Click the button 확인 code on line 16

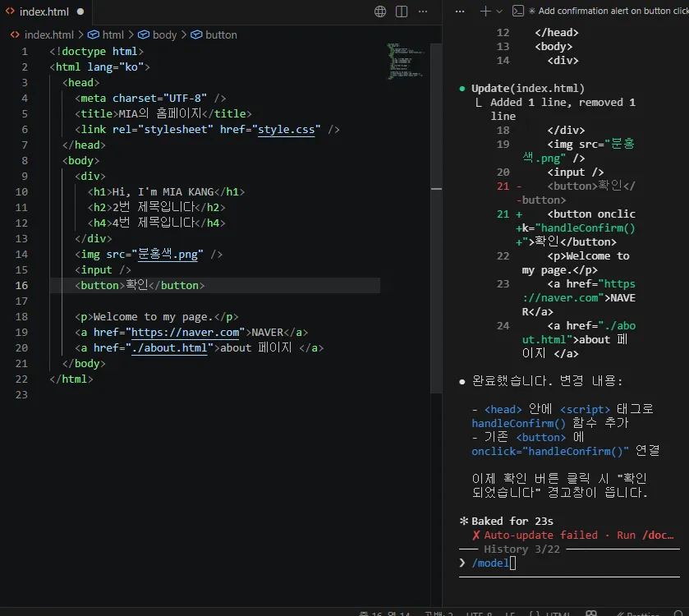140,286
